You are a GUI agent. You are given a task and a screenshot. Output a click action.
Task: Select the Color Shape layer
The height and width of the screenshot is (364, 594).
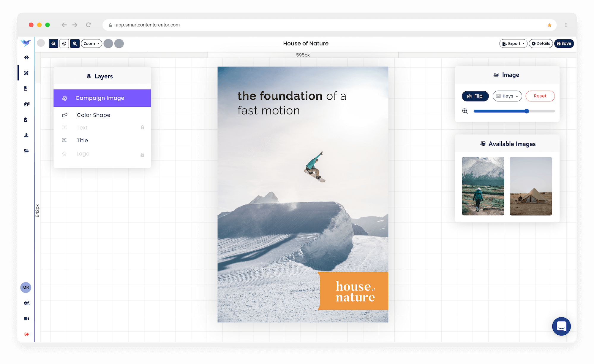click(93, 115)
